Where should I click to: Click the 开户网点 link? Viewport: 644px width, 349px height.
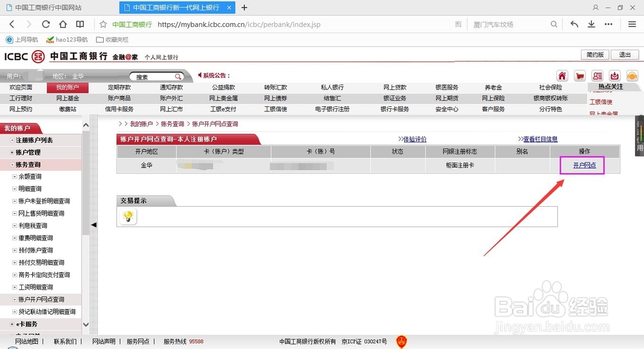click(x=585, y=165)
